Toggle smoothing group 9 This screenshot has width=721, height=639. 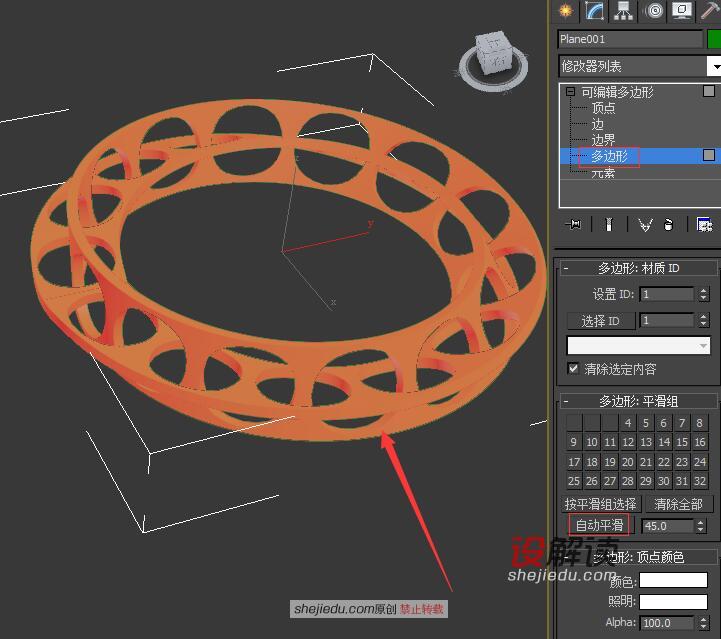574,442
